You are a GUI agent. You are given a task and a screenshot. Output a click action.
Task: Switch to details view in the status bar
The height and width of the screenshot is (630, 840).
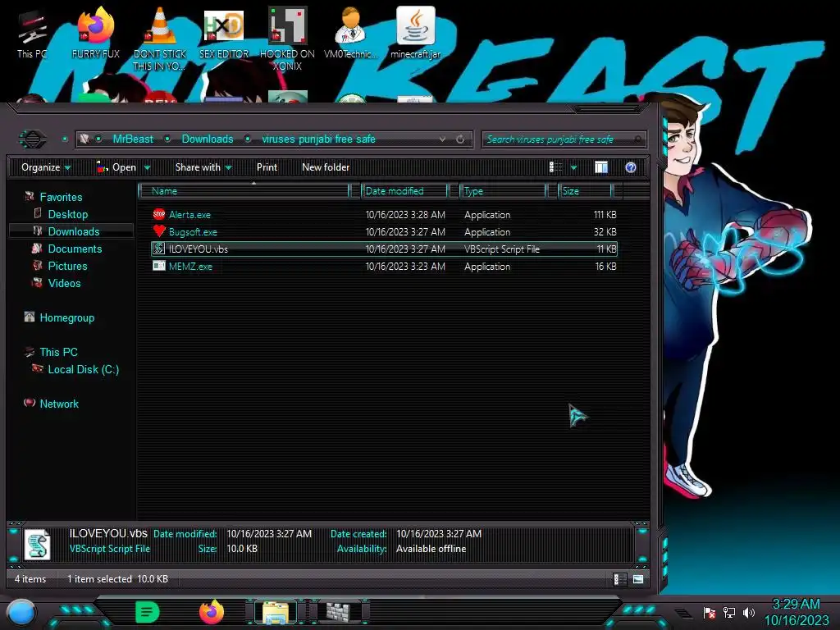(619, 579)
